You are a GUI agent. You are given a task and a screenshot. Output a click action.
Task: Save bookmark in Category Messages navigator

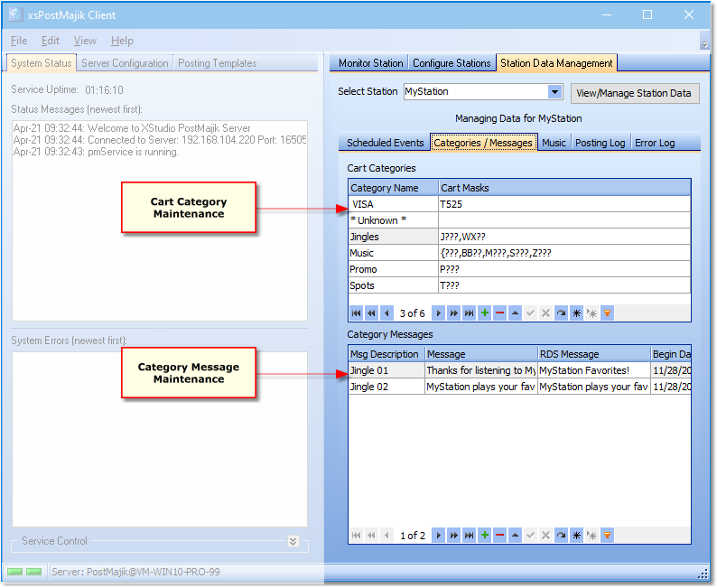pyautogui.click(x=577, y=535)
